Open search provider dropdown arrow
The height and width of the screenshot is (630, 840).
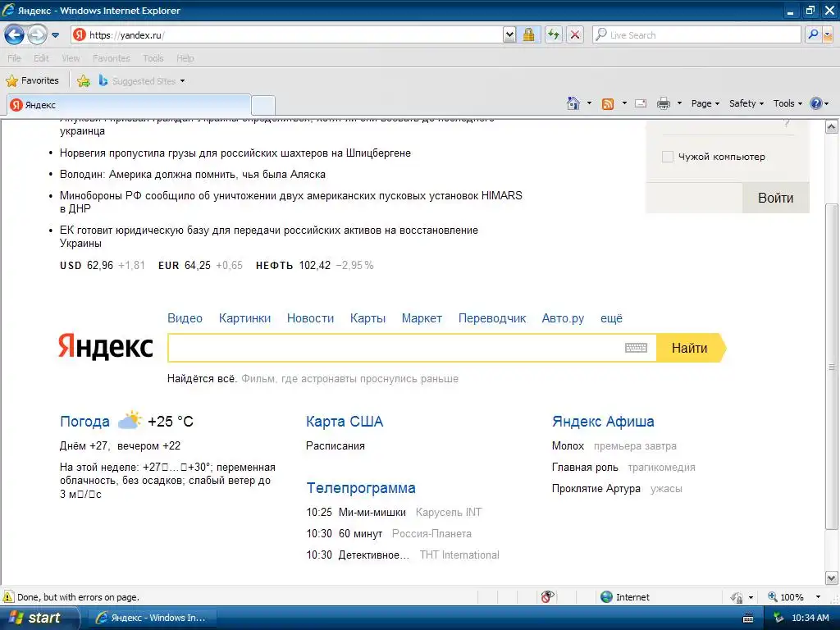(828, 35)
